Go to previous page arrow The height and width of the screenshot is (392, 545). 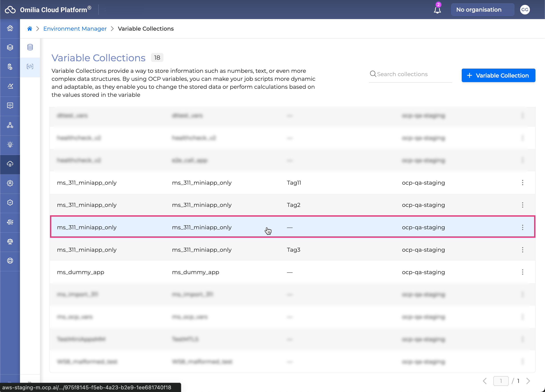[485, 381]
